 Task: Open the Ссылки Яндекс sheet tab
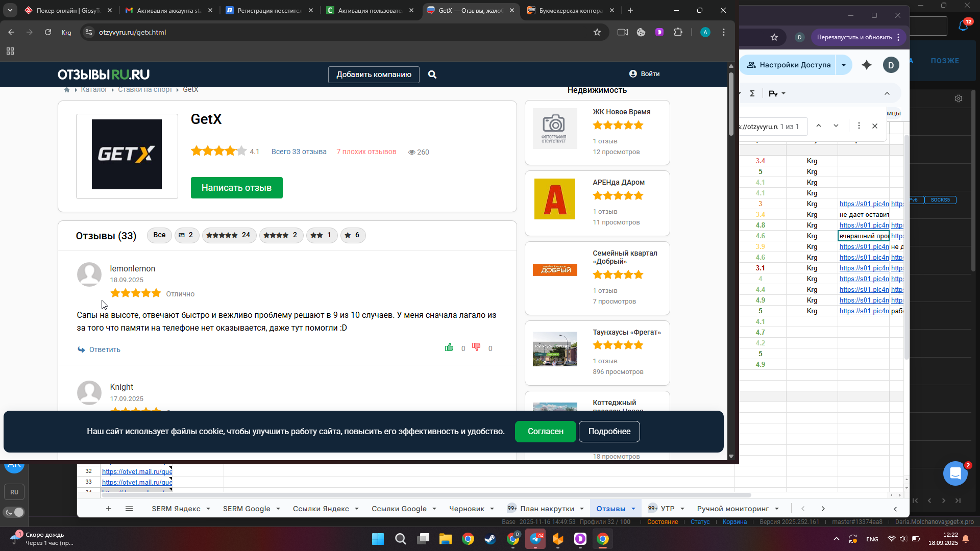tap(321, 509)
